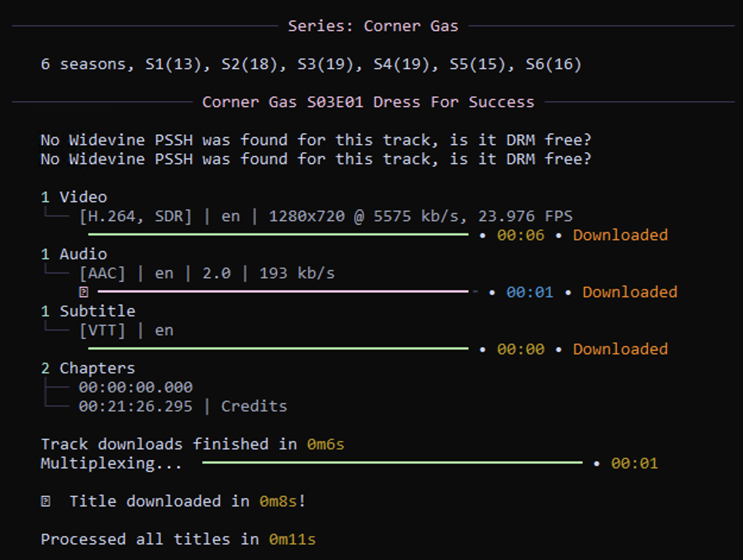Click the pink audio download progress bar
Image resolution: width=743 pixels, height=560 pixels.
coord(283,292)
